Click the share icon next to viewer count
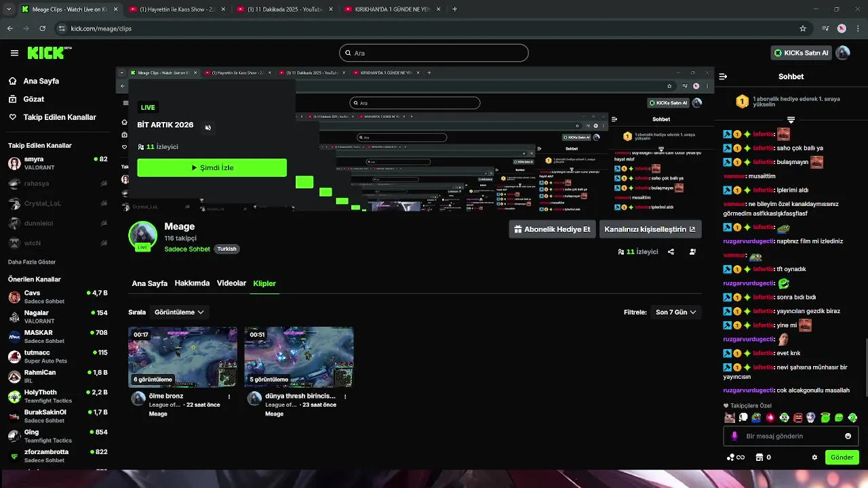868x488 pixels. pos(671,251)
